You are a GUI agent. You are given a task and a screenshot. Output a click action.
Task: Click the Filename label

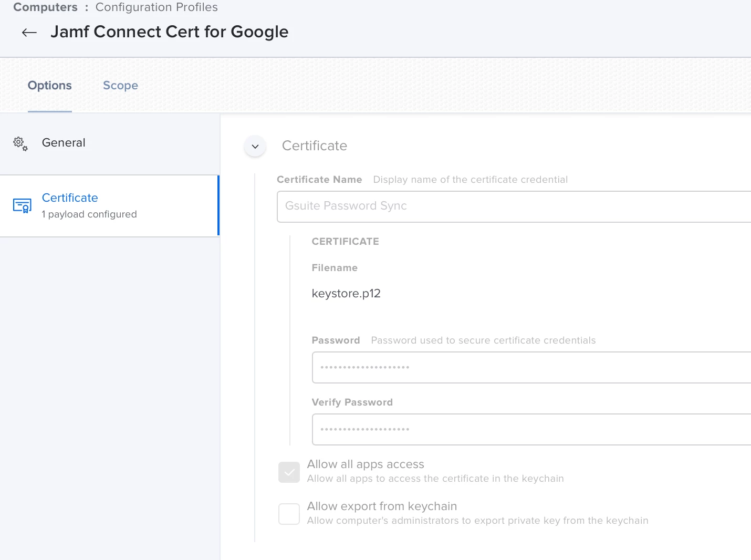(335, 268)
